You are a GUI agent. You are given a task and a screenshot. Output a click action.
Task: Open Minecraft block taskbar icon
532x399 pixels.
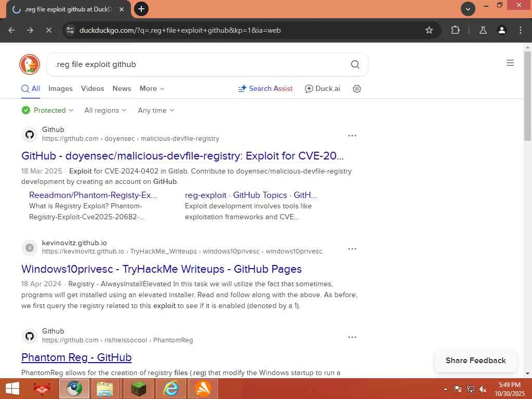click(138, 389)
